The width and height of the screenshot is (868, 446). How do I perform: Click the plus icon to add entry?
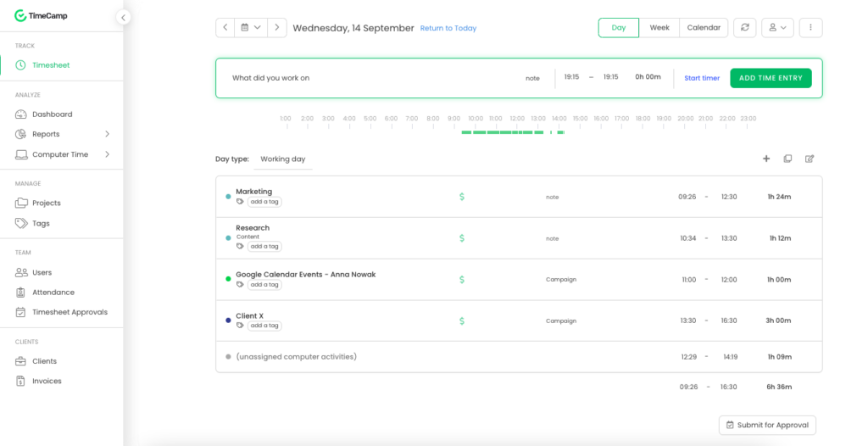[x=766, y=159]
